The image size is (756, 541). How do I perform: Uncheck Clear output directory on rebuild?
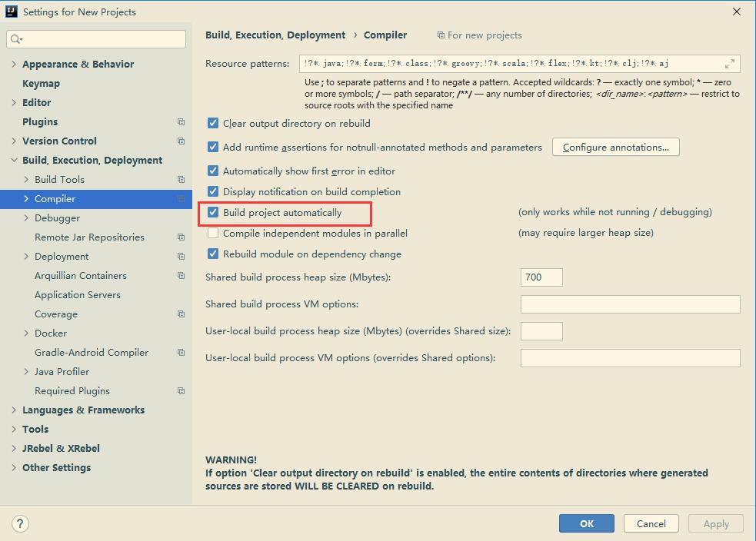212,123
